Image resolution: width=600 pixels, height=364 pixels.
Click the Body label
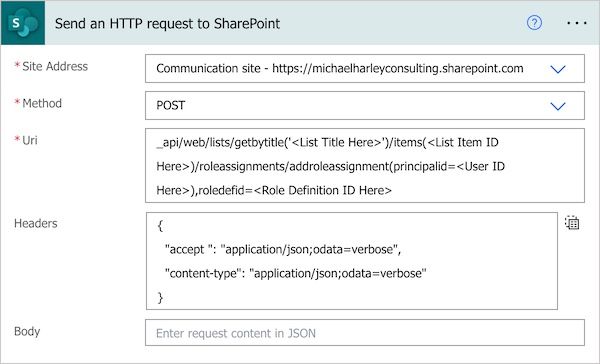tap(27, 331)
